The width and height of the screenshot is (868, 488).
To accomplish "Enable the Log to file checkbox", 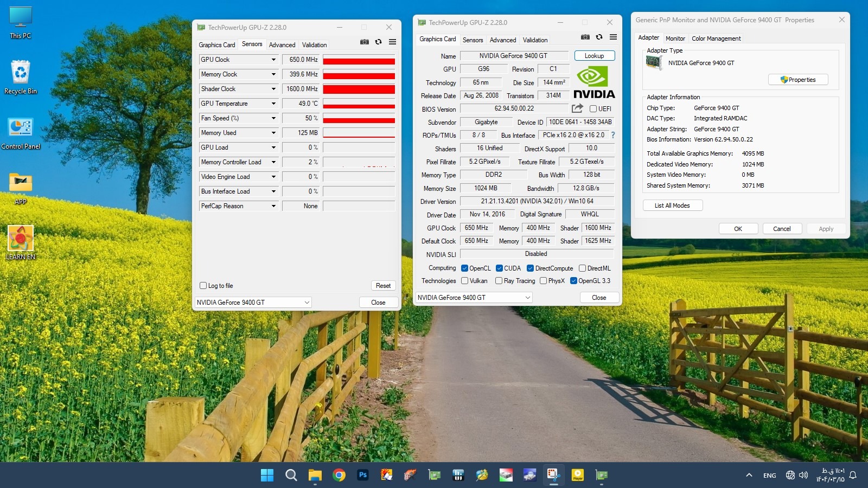I will (203, 286).
